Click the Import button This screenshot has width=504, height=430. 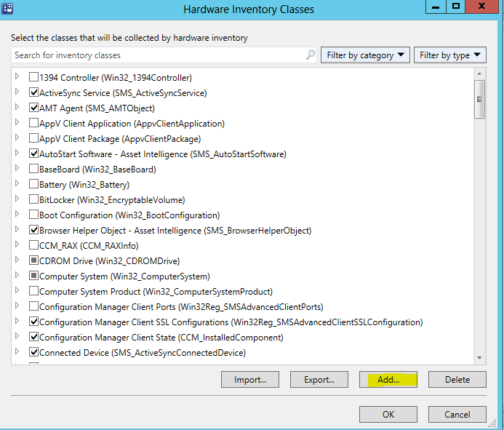[249, 379]
